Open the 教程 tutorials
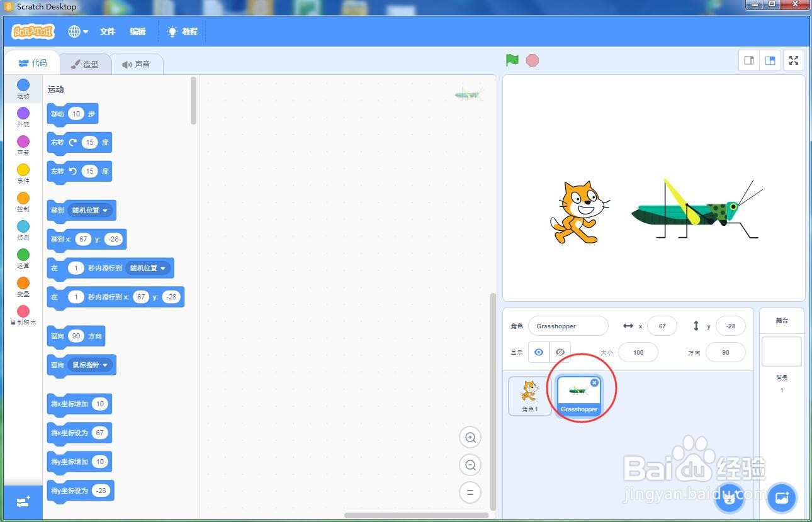812x522 pixels. click(183, 31)
